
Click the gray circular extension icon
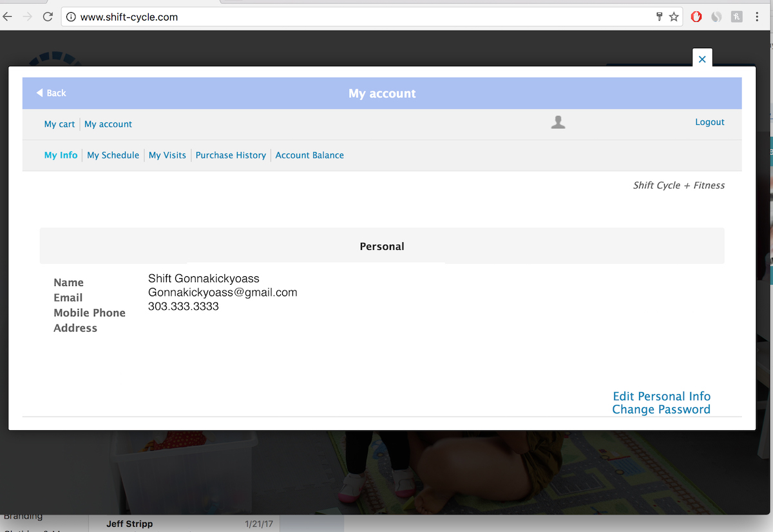(716, 17)
